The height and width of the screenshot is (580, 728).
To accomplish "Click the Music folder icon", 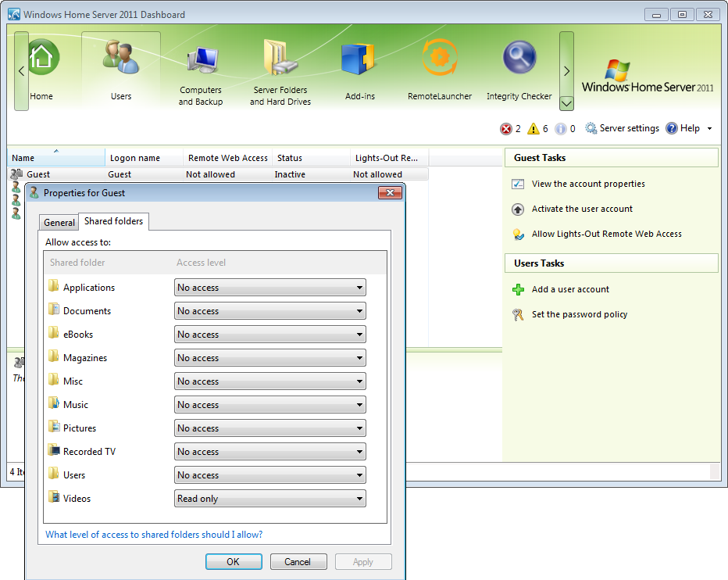I will click(x=54, y=403).
